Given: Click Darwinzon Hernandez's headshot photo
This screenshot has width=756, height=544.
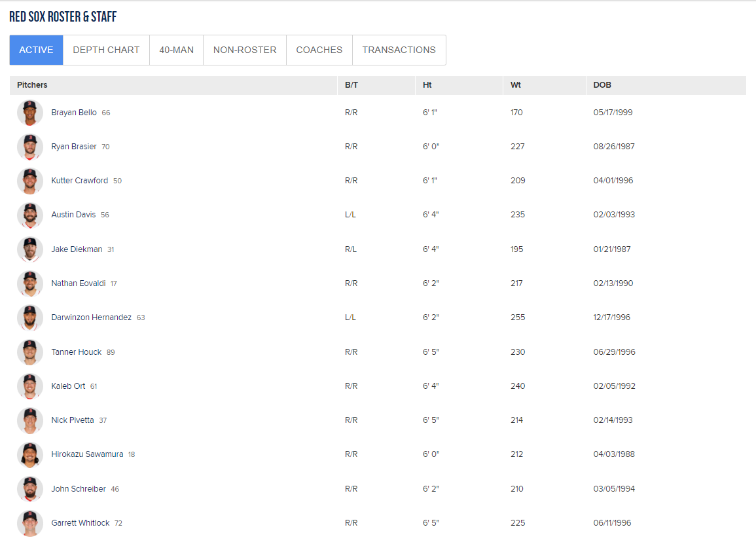Looking at the screenshot, I should click(30, 317).
